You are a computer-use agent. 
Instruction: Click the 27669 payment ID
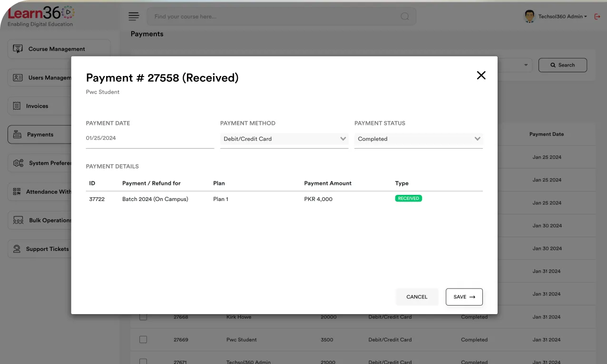click(x=181, y=340)
